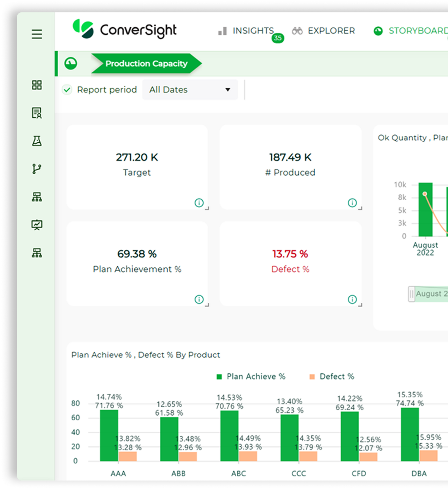
Task: Click the 187.49 K produced value
Action: coord(290,157)
